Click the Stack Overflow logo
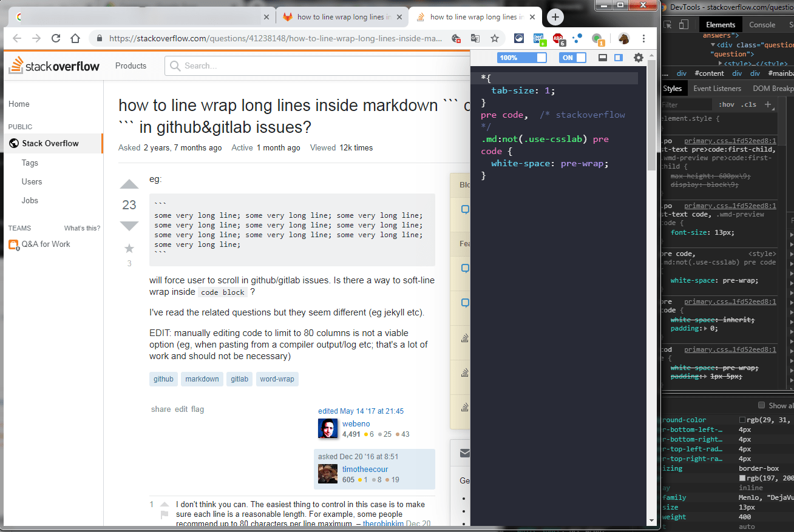Screen dimensions: 794x532 point(54,66)
